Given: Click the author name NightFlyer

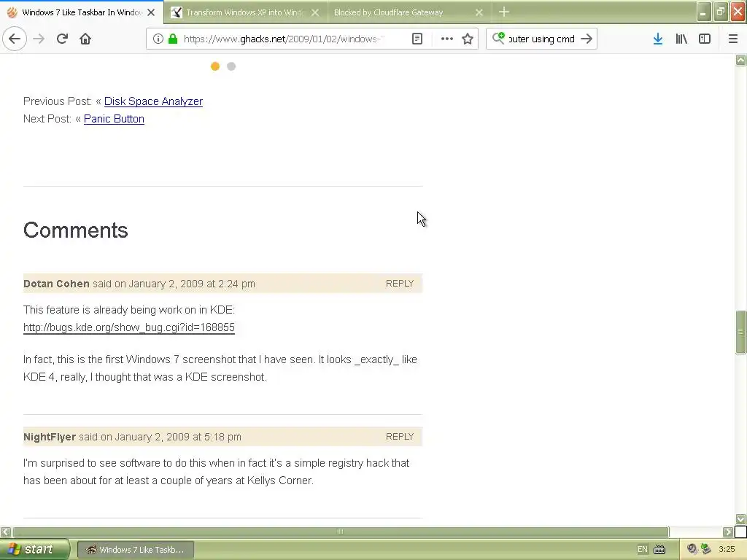Looking at the screenshot, I should pyautogui.click(x=50, y=437).
